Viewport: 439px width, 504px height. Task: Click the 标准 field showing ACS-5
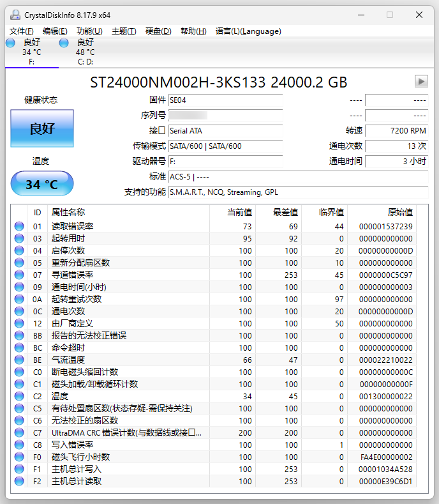click(x=299, y=177)
